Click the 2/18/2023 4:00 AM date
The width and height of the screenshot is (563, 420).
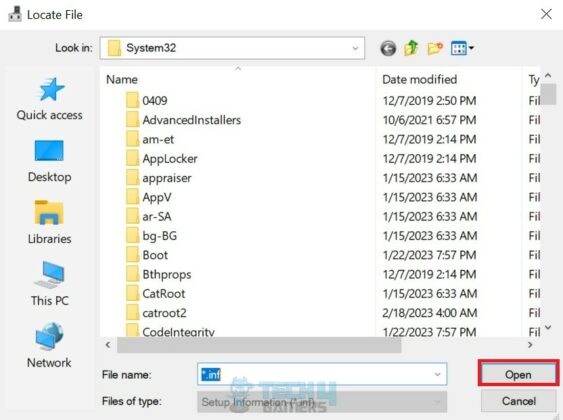point(429,313)
